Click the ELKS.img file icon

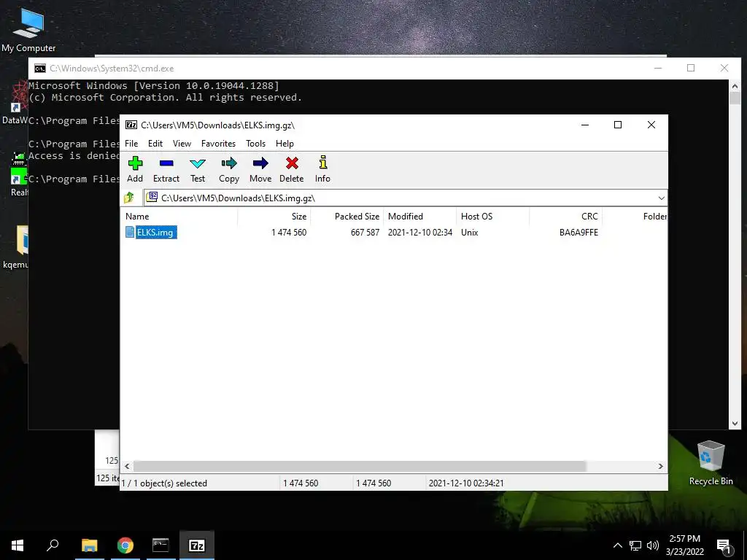pos(130,232)
